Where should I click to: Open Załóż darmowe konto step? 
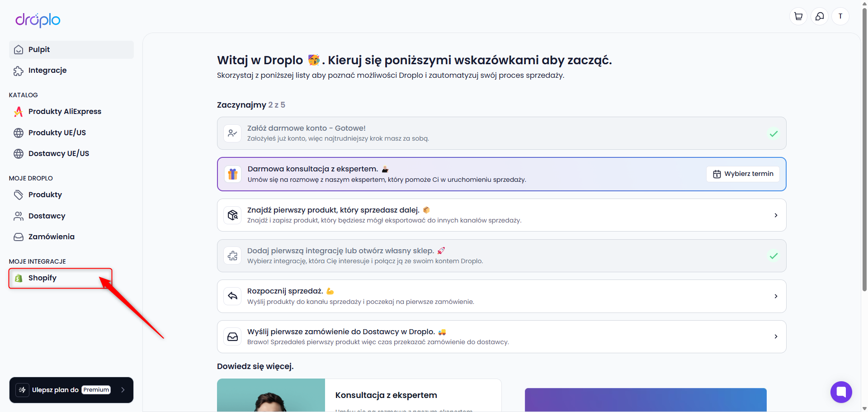pyautogui.click(x=502, y=133)
